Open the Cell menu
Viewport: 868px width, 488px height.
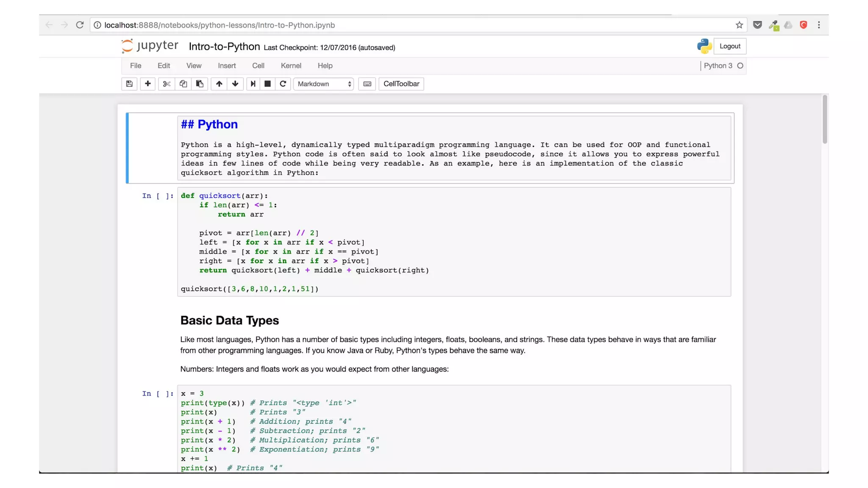(x=258, y=66)
